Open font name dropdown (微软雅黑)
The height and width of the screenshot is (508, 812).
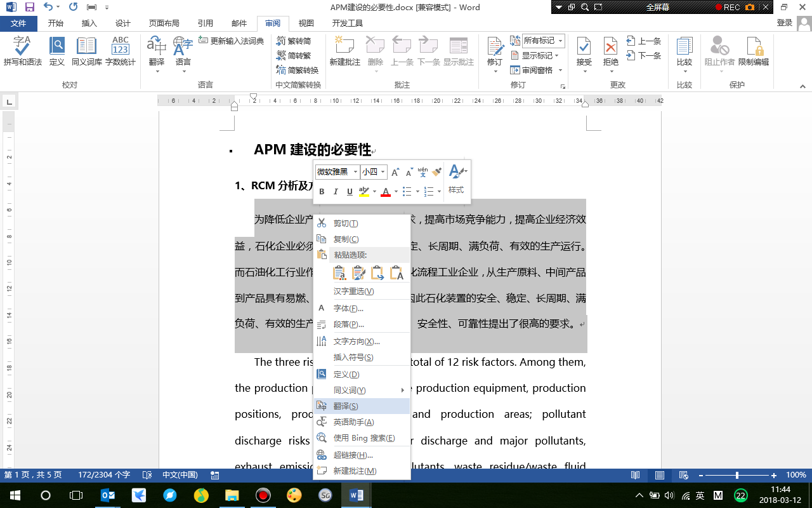pos(355,172)
